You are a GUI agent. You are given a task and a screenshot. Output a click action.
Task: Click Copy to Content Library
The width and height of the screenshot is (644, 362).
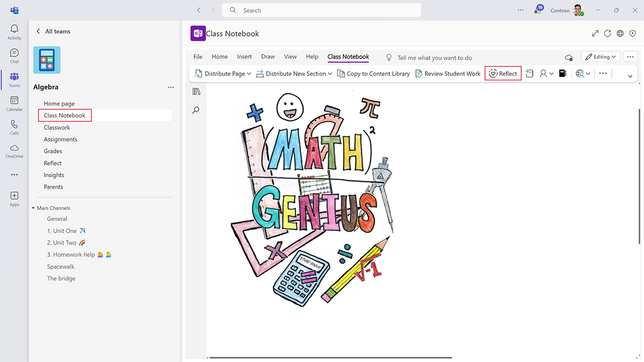tap(374, 73)
